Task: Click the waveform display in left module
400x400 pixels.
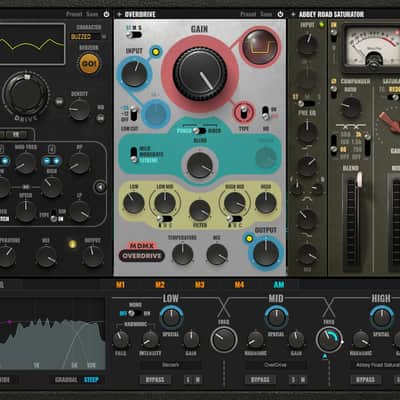Action: coord(32,44)
